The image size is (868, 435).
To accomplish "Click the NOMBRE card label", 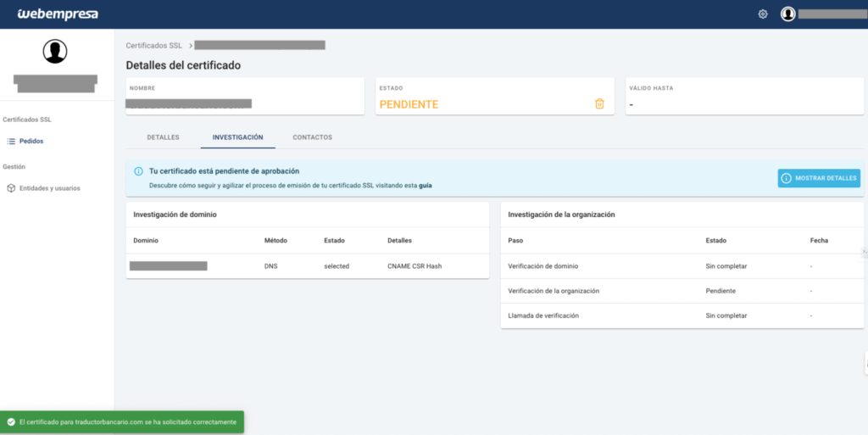I will [x=142, y=88].
